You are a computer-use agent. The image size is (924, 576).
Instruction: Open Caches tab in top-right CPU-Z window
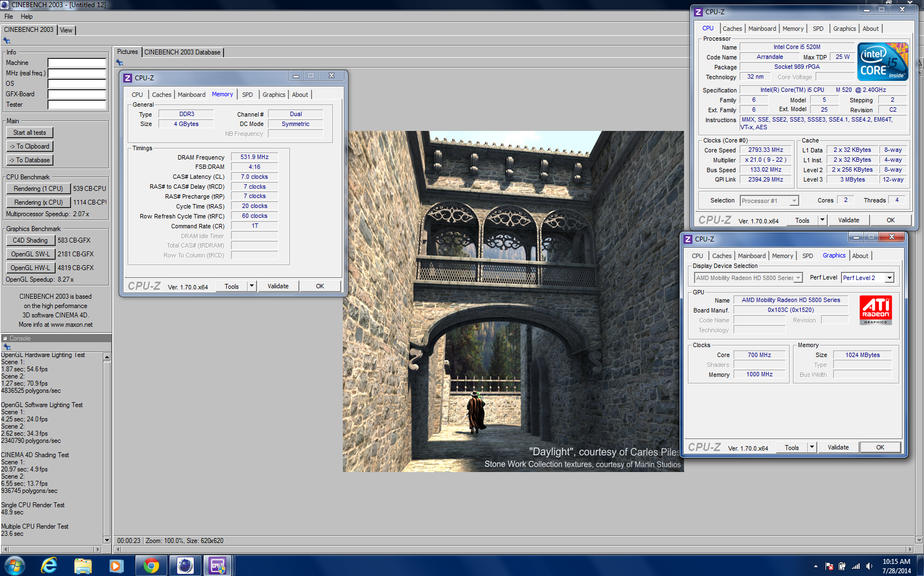coord(732,29)
